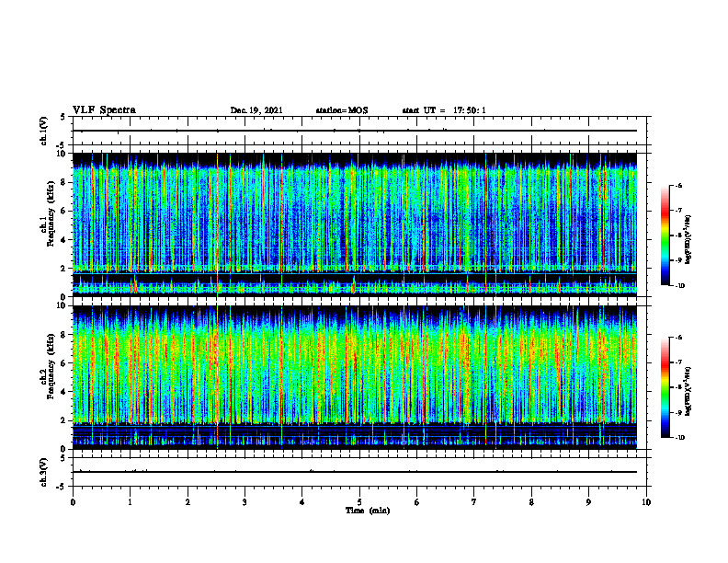Click the "6" kHz tick of ch.1 axis

(63, 211)
